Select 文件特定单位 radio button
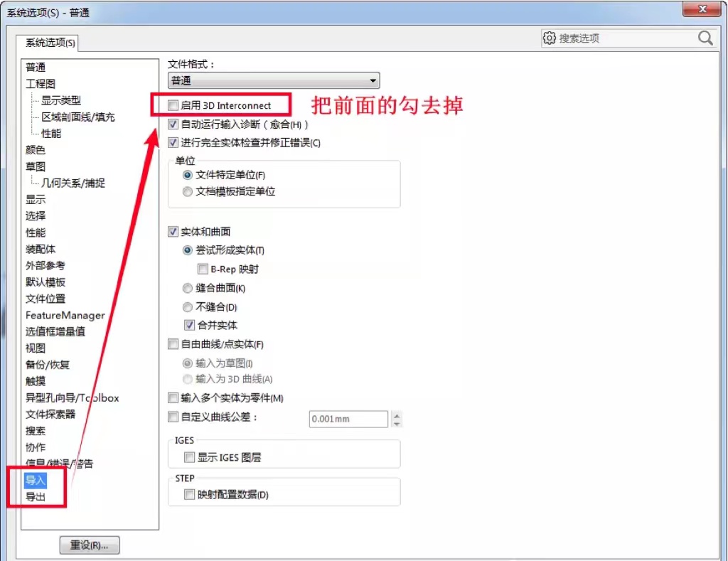The image size is (728, 561). (x=188, y=175)
